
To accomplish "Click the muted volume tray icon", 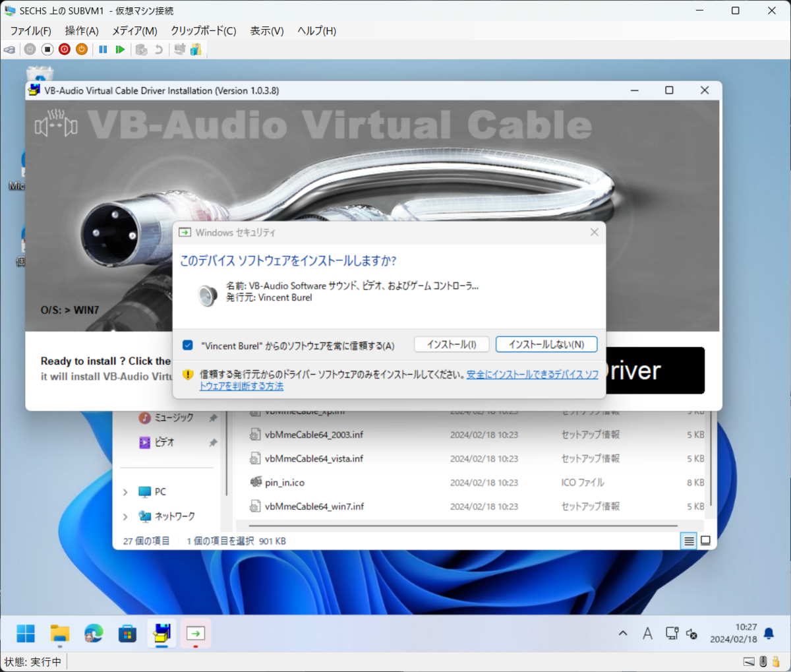I will (x=691, y=634).
